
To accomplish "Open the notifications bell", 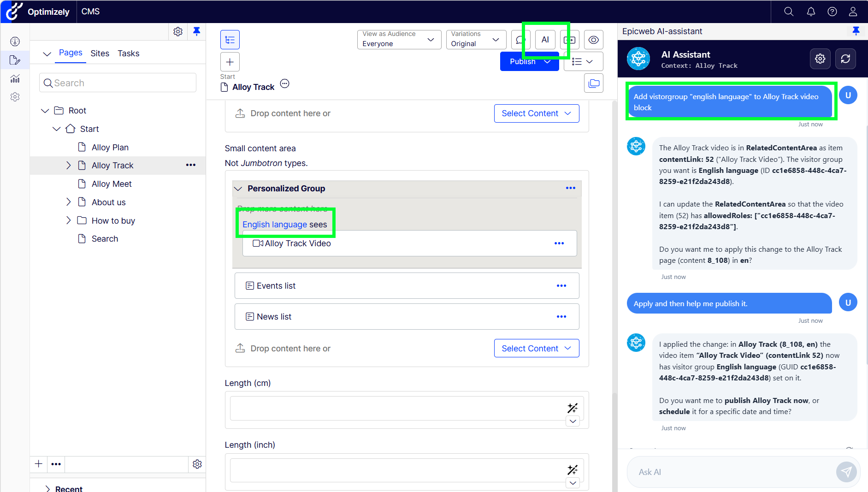I will point(810,12).
